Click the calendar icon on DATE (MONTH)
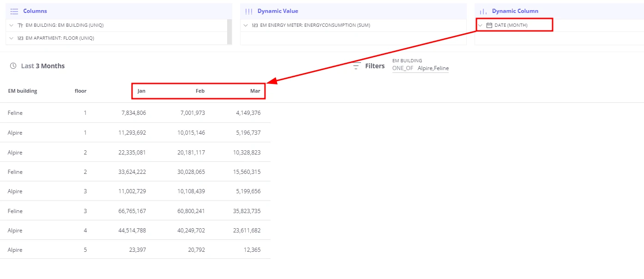The image size is (644, 279). click(489, 25)
